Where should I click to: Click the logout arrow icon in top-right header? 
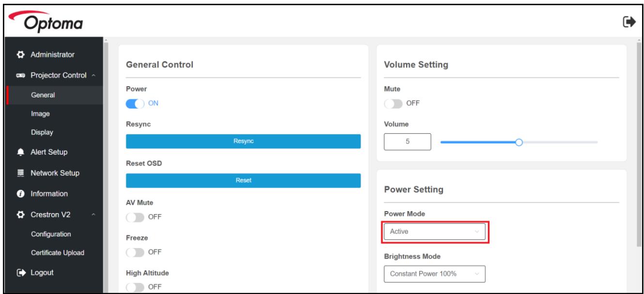(629, 21)
